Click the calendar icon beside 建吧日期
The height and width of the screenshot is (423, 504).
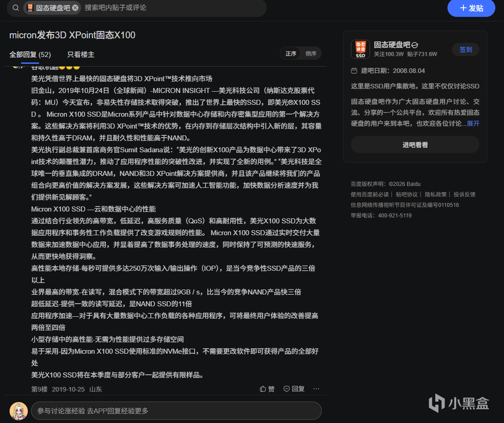(x=354, y=71)
